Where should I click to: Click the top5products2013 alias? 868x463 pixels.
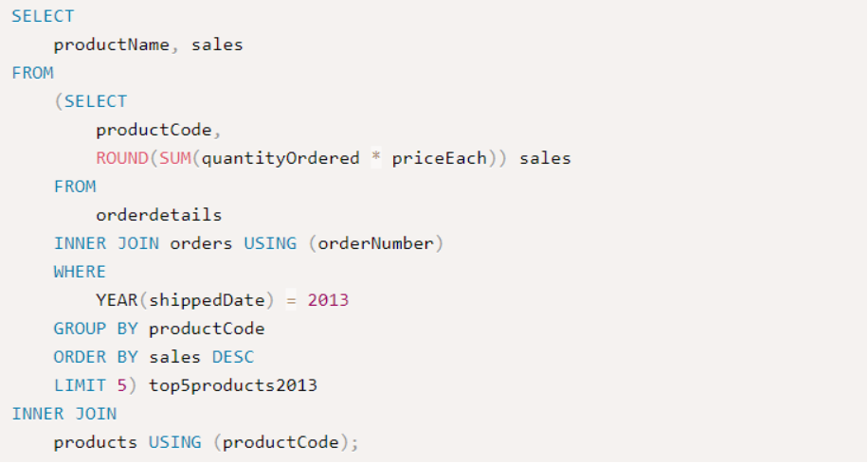233,385
